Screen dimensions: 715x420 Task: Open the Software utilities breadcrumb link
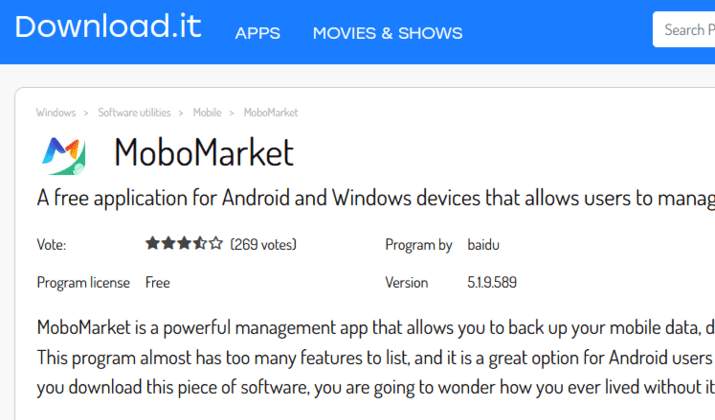point(134,113)
